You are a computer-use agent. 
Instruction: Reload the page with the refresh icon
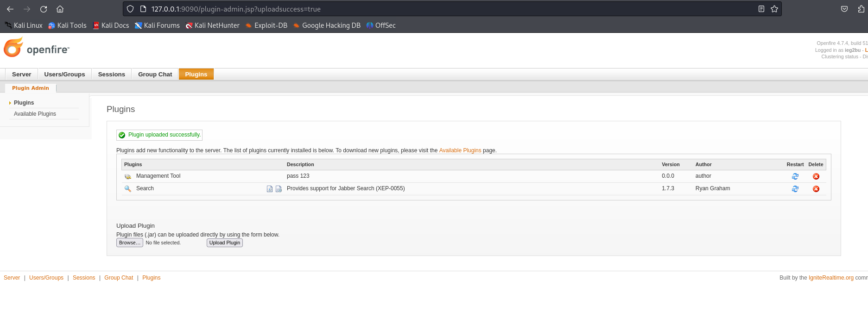click(44, 9)
